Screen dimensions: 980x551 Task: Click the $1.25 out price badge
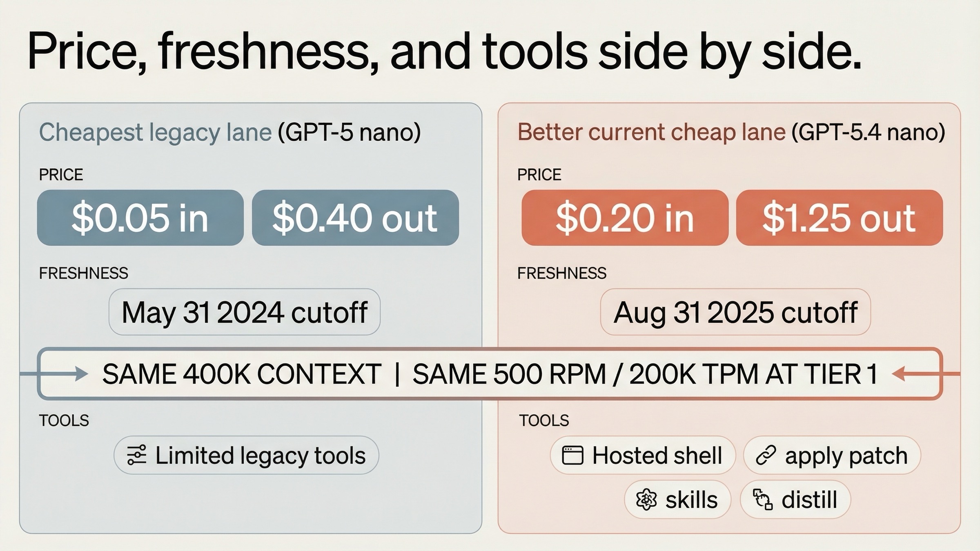click(839, 218)
